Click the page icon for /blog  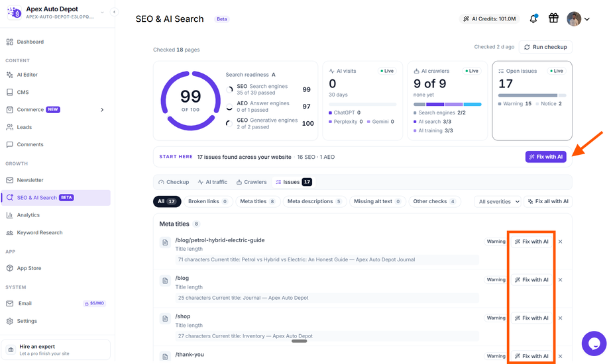pos(165,281)
